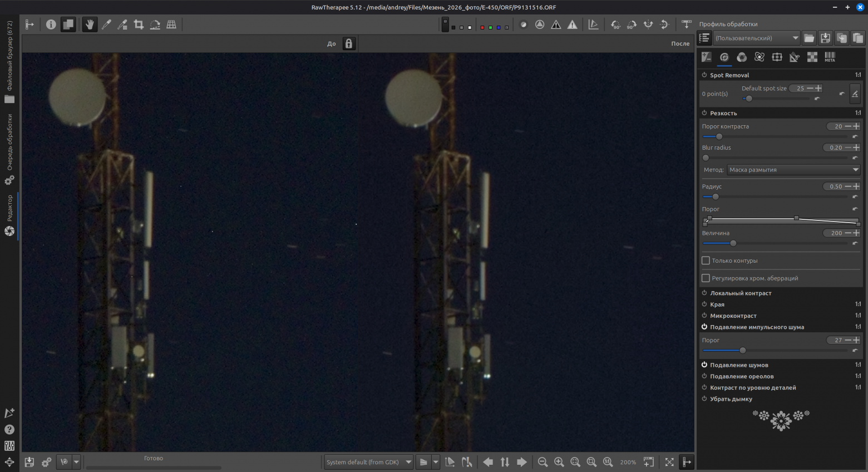
Task: Open the Exposure tools tab
Action: (707, 57)
